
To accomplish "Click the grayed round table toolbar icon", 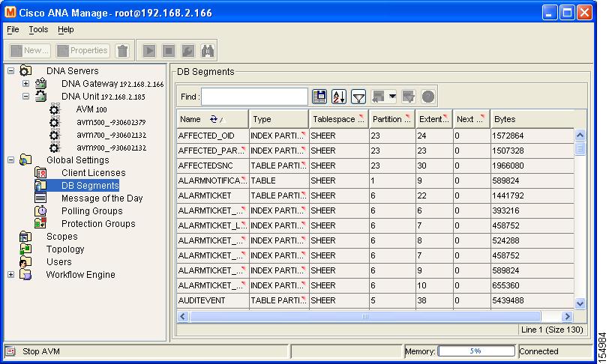I will (428, 97).
